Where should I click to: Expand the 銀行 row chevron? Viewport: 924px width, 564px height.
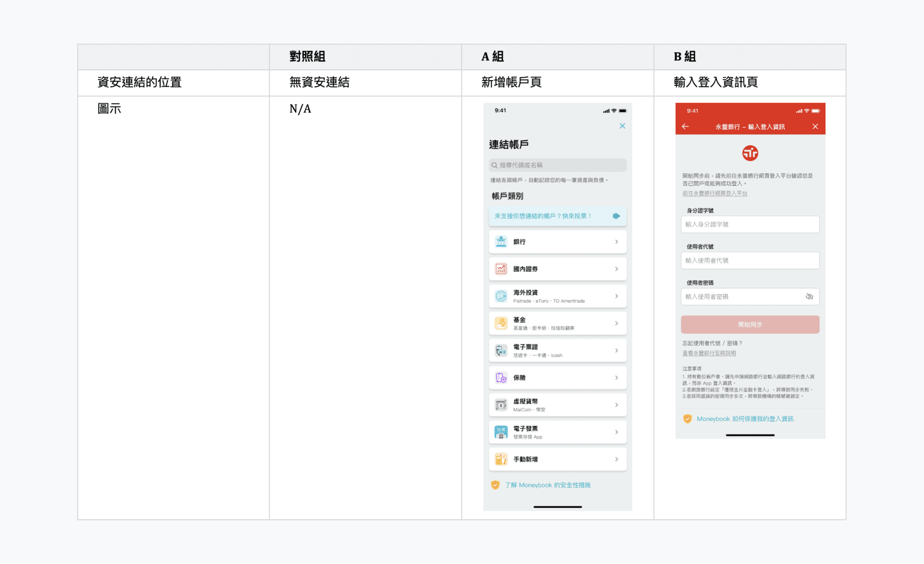(616, 242)
